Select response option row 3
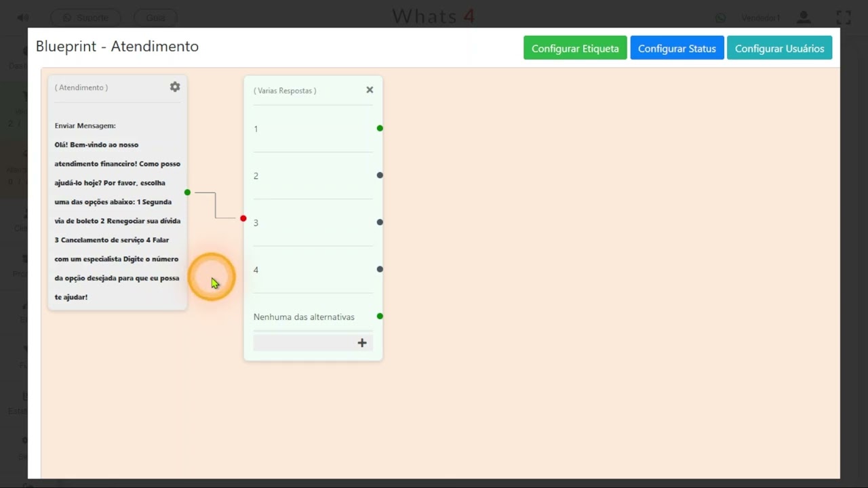 click(313, 222)
